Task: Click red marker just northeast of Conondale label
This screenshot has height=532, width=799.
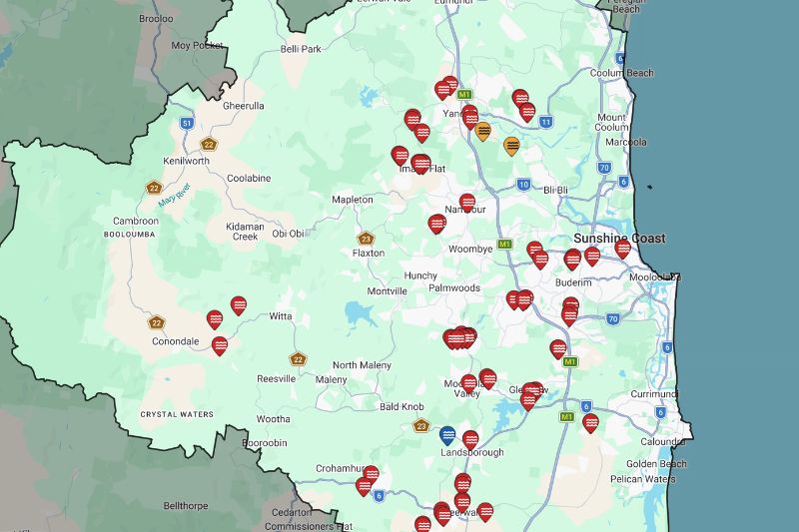Action: click(x=215, y=319)
